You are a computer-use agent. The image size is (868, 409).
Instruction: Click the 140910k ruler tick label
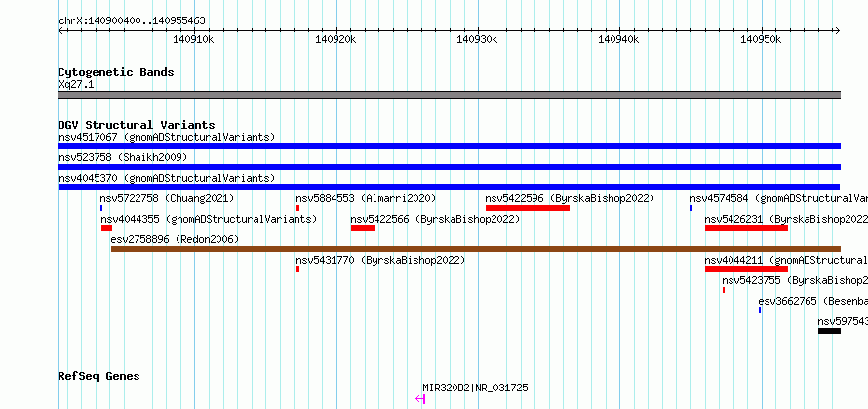pos(193,39)
